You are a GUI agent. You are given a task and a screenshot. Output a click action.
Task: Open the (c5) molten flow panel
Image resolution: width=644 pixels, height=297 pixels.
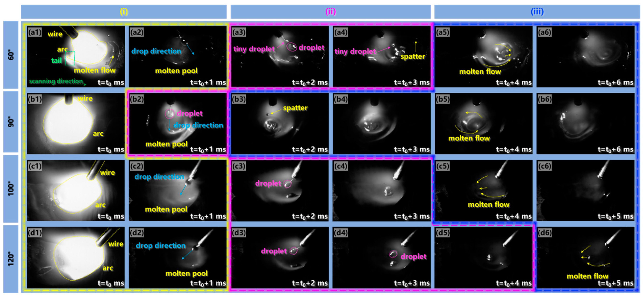483,190
